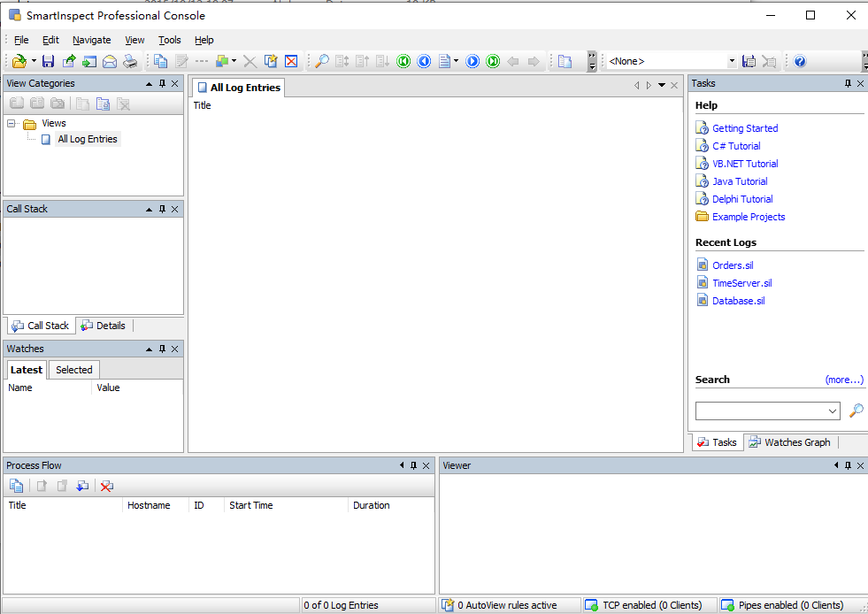Collapse the Watches panel with up arrow
Viewport: 868px width, 614px height.
[x=149, y=349]
